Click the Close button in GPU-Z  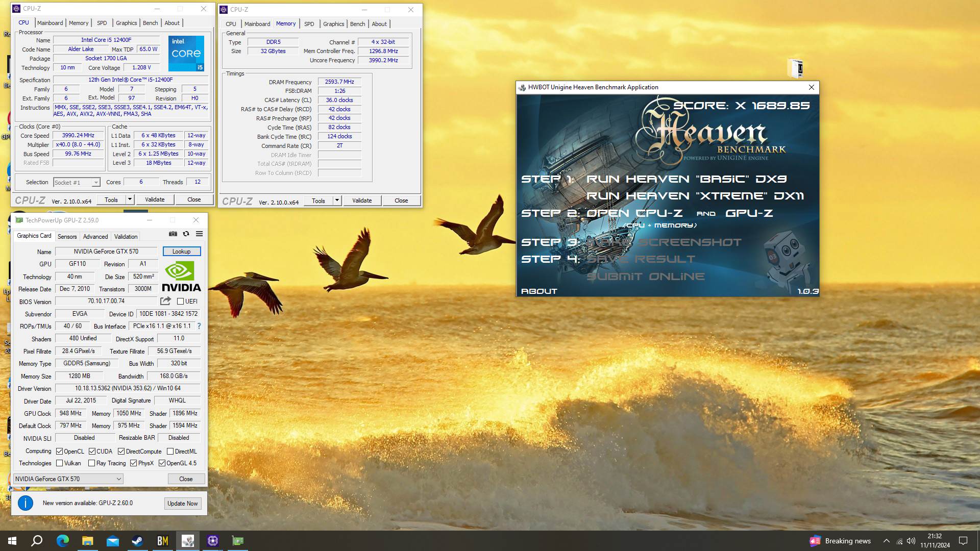[x=186, y=479]
